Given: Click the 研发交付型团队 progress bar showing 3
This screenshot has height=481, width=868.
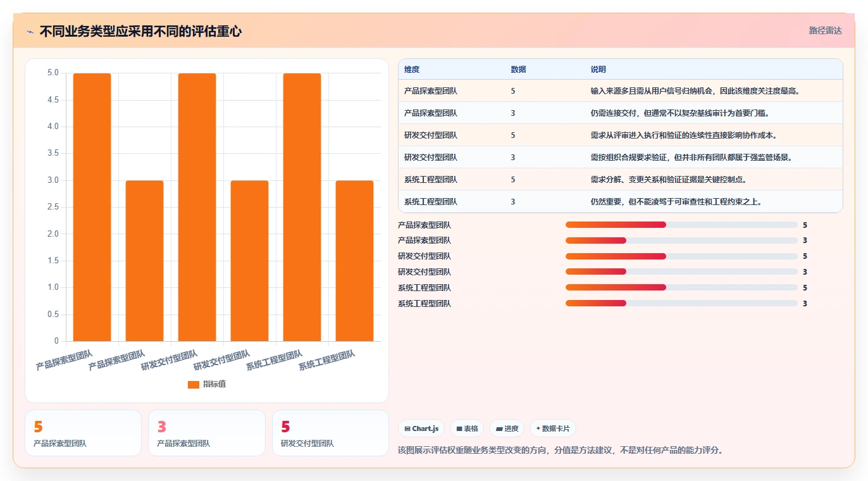Looking at the screenshot, I should click(681, 272).
